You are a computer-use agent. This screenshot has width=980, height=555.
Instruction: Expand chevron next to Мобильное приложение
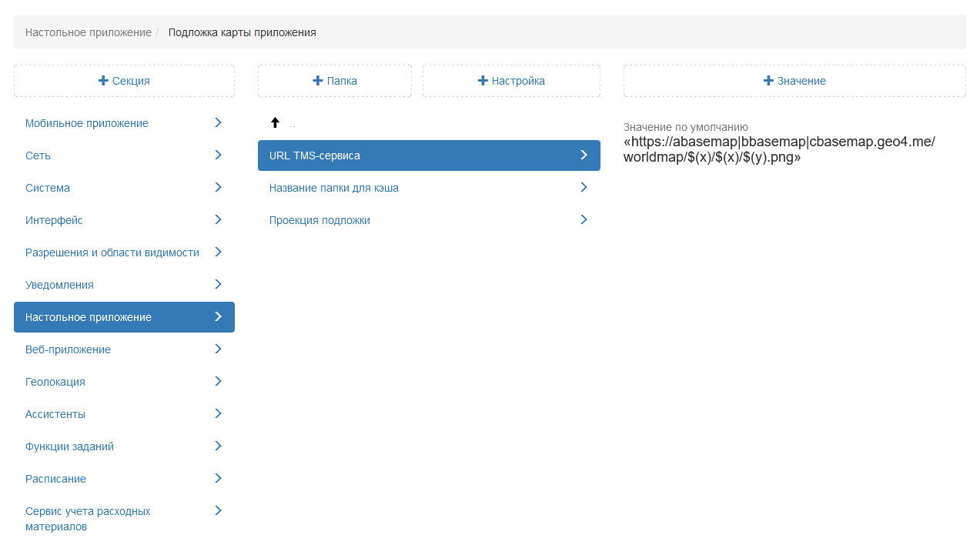218,122
